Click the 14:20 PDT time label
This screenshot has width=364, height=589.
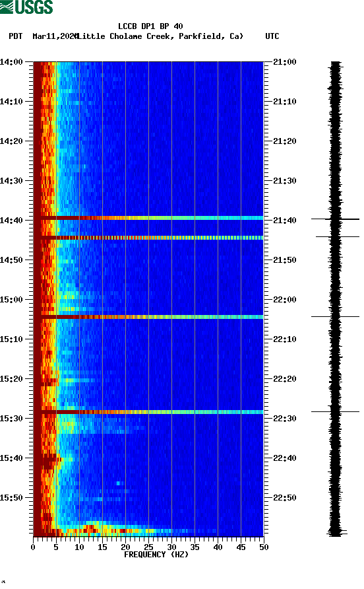click(x=11, y=141)
